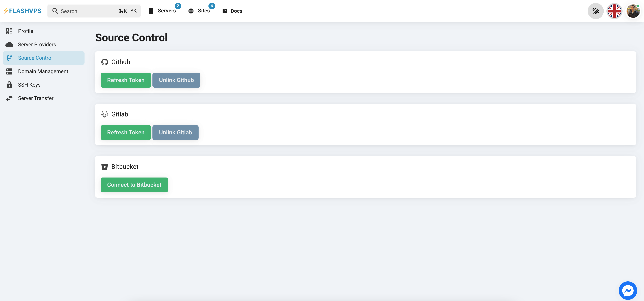Open the Servers navigation menu
The height and width of the screenshot is (301, 644).
(x=167, y=11)
